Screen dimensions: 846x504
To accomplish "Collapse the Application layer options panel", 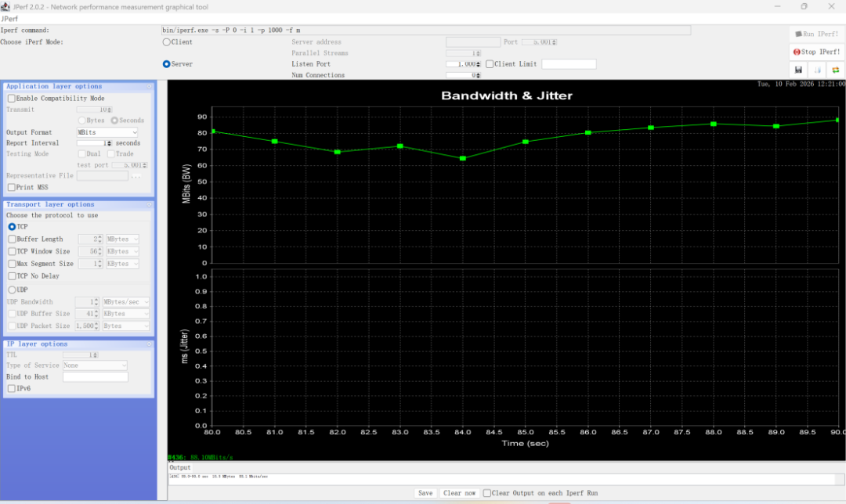I will point(149,87).
